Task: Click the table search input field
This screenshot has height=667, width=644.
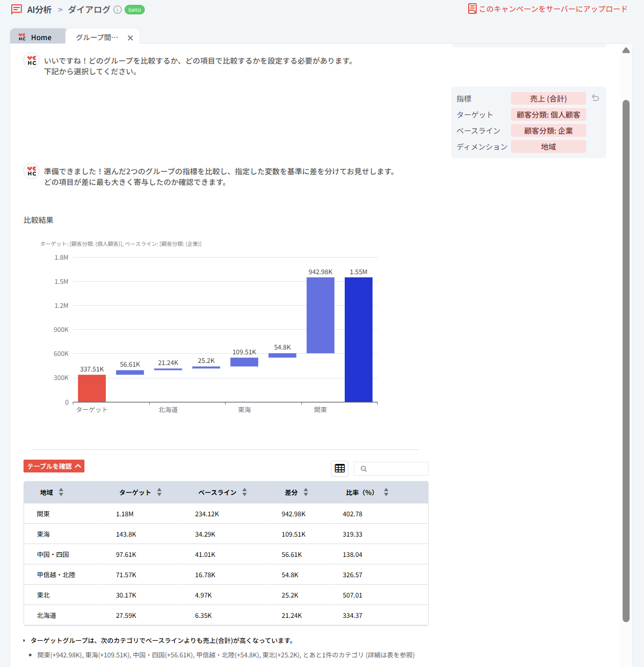Action: 397,469
